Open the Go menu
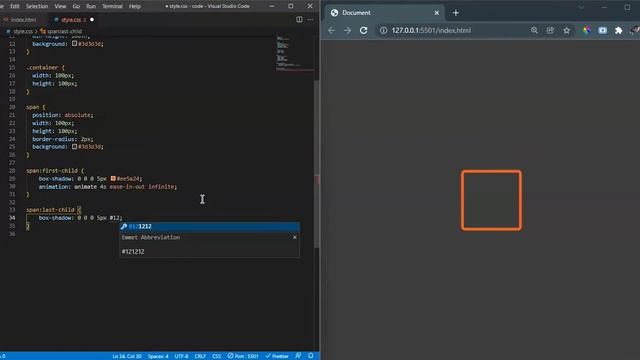The image size is (640, 360). click(x=76, y=6)
